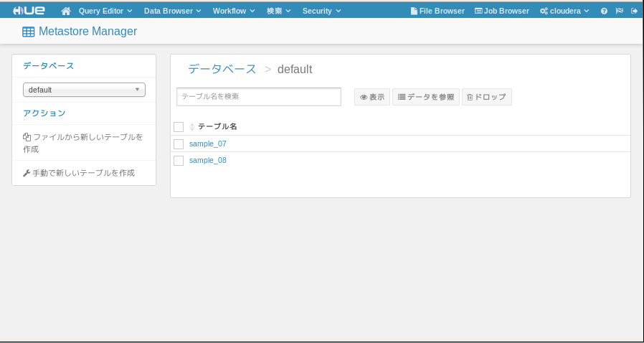This screenshot has width=644, height=343.
Task: Open the Security menu
Action: 321,11
